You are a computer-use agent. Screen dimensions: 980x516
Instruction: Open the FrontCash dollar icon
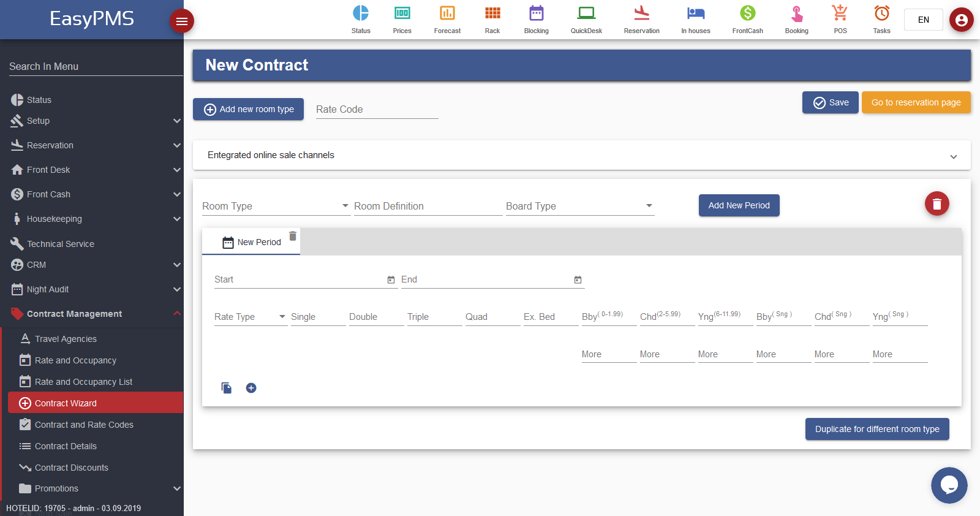748,13
